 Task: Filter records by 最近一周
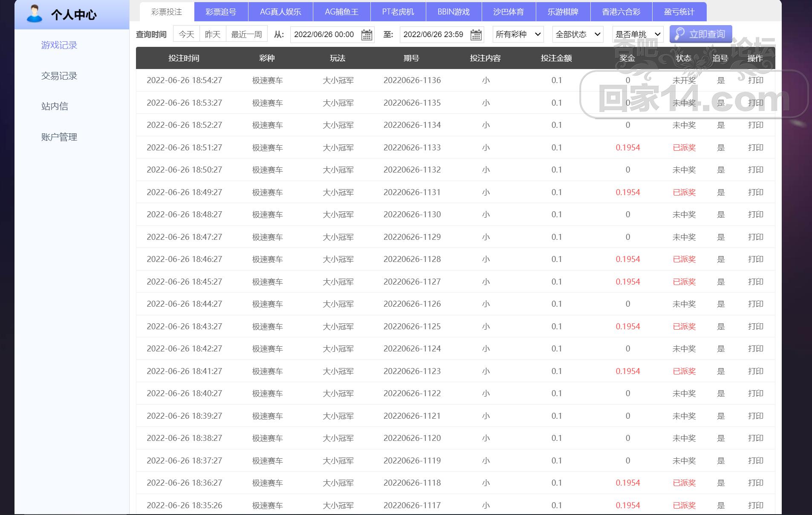pyautogui.click(x=246, y=34)
